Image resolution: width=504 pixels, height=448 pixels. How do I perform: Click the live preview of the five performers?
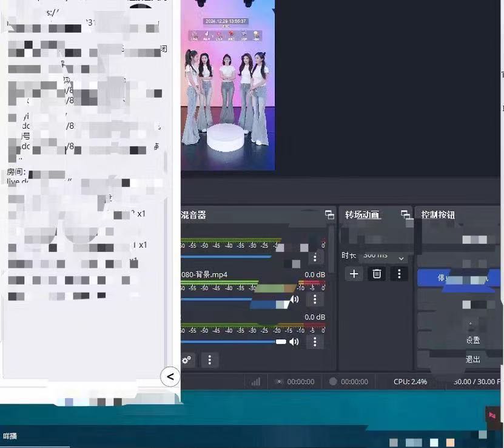(227, 85)
